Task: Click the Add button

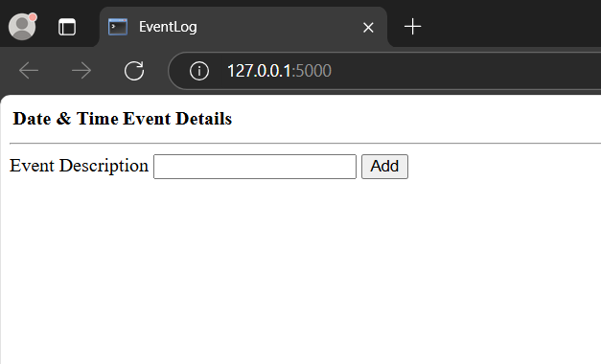Action: (x=384, y=167)
